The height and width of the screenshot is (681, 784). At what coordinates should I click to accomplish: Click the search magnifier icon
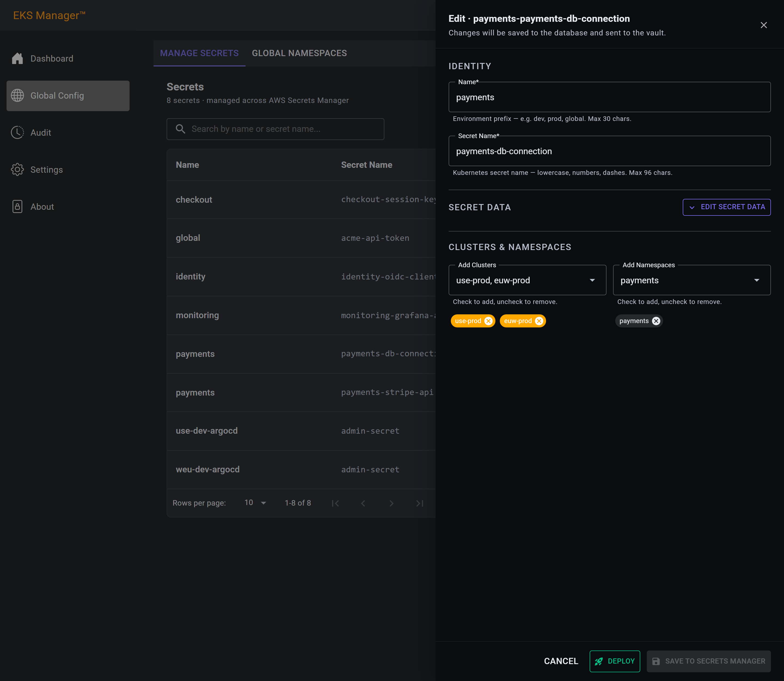click(180, 129)
